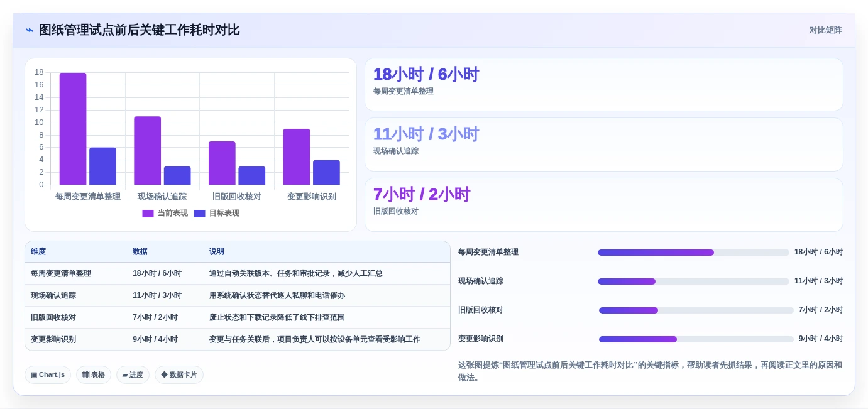Toggle the 当前表现 legend swatch

pyautogui.click(x=148, y=214)
